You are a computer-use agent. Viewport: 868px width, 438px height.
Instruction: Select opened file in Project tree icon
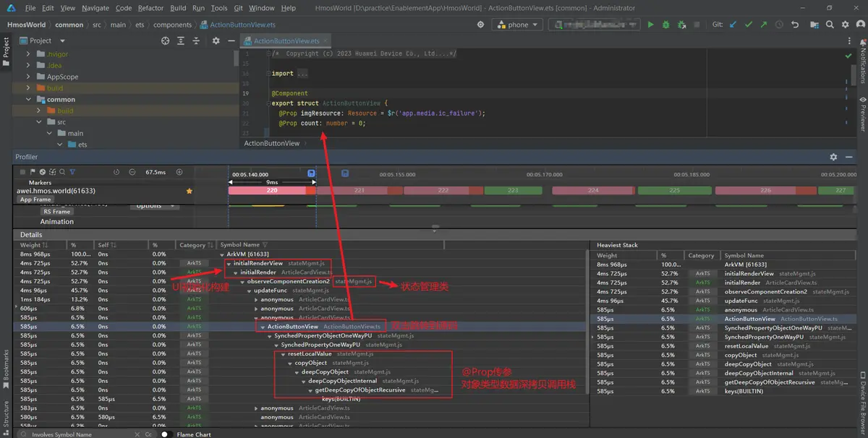[166, 40]
